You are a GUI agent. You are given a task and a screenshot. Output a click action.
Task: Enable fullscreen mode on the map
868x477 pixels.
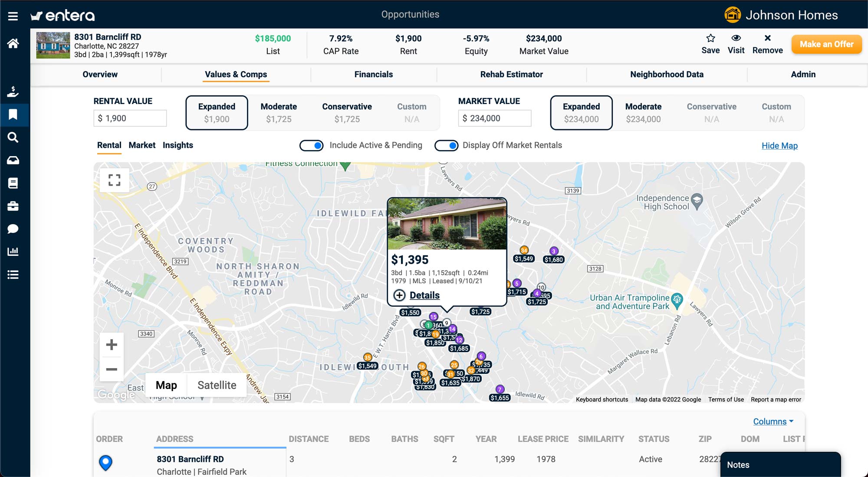tap(114, 180)
